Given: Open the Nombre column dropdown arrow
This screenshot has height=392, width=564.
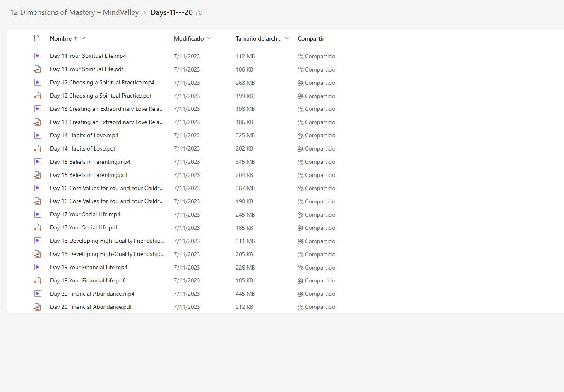Looking at the screenshot, I should coord(83,38).
